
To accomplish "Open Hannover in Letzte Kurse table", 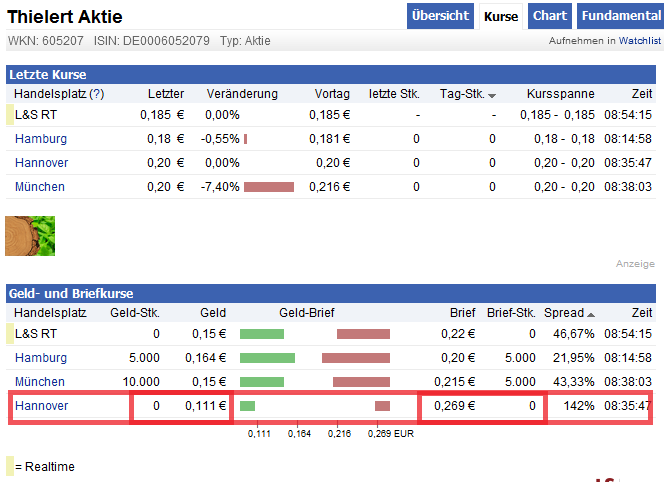I will tap(42, 163).
